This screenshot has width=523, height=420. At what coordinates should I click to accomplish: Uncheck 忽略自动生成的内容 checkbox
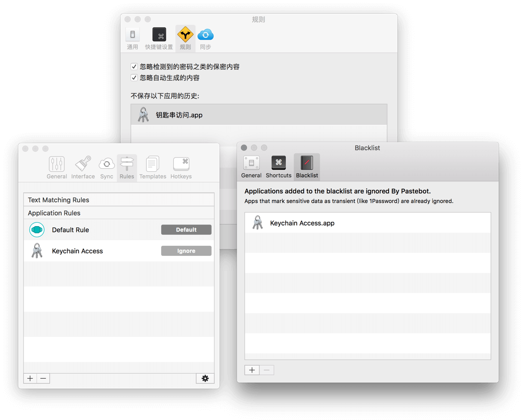(134, 78)
